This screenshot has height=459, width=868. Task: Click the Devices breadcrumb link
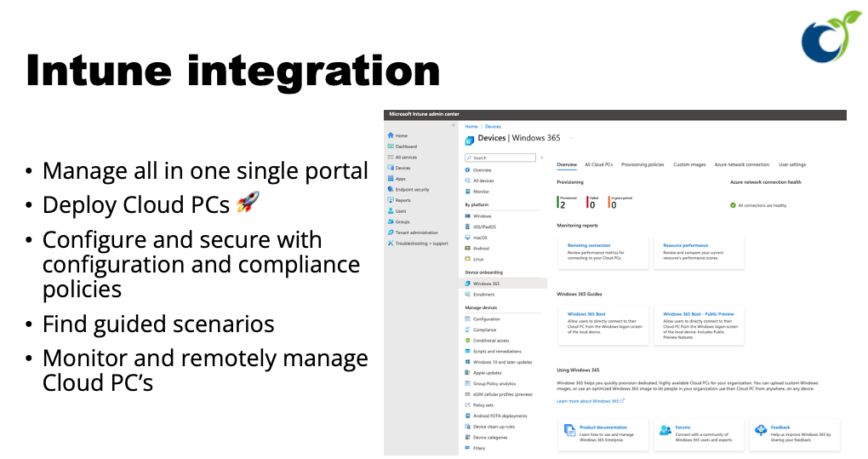pos(493,127)
